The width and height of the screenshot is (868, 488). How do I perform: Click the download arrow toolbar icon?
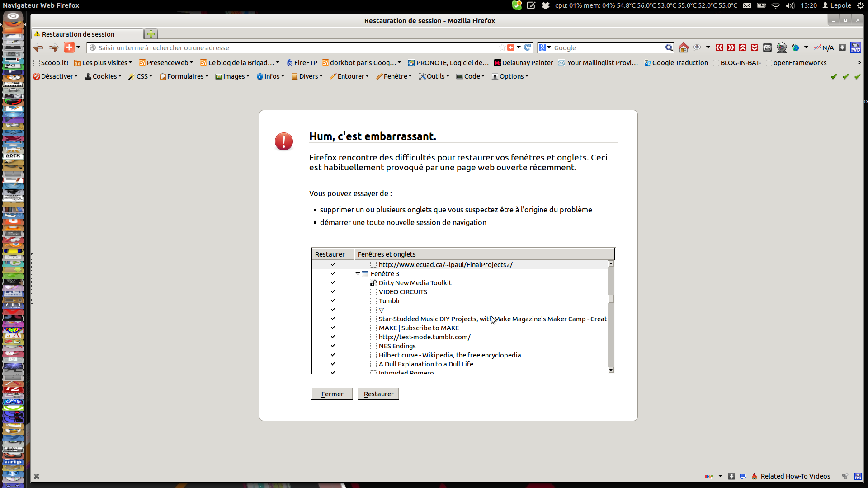(842, 47)
